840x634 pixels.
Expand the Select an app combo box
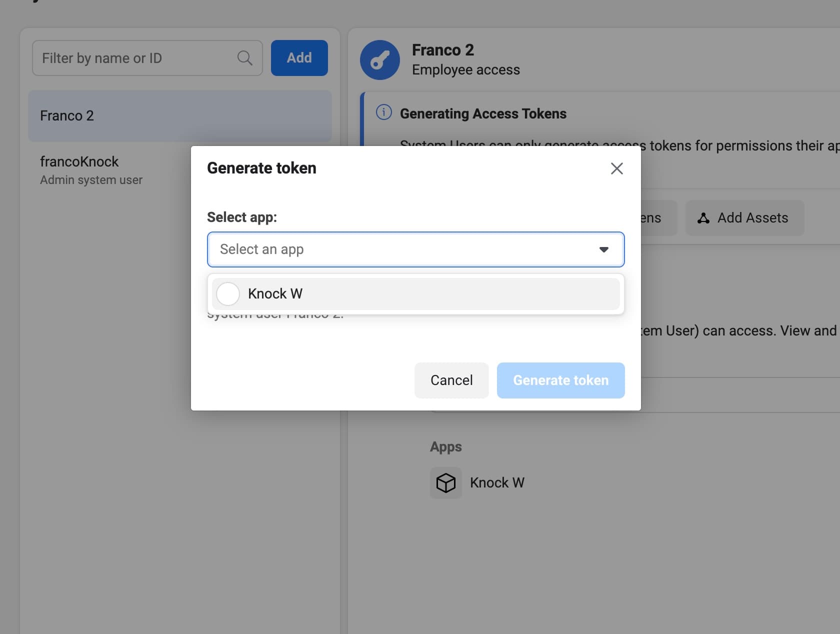tap(415, 249)
